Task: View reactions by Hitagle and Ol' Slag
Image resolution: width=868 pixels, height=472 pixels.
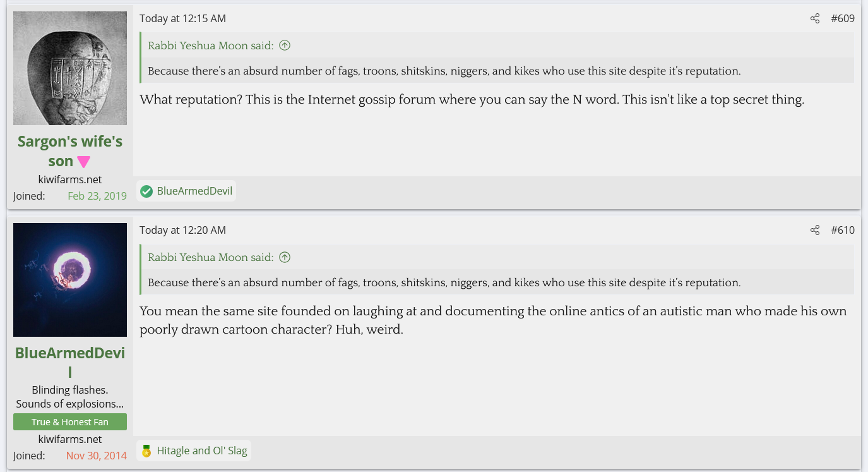Action: pyautogui.click(x=202, y=451)
